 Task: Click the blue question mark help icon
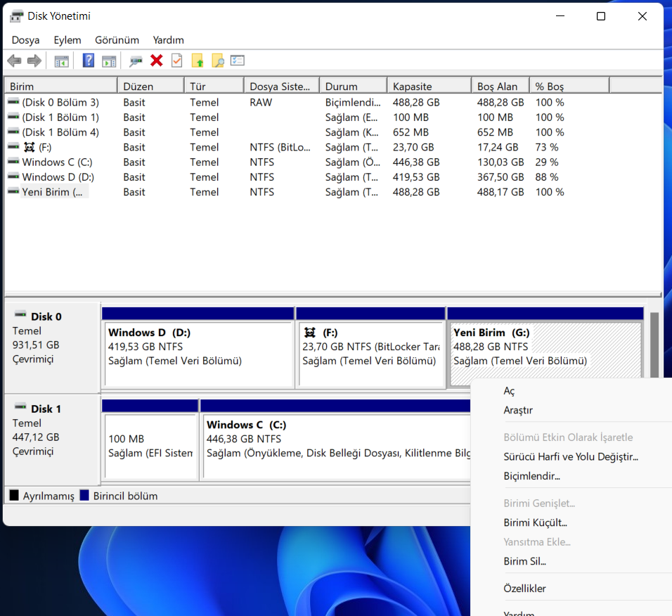point(88,61)
